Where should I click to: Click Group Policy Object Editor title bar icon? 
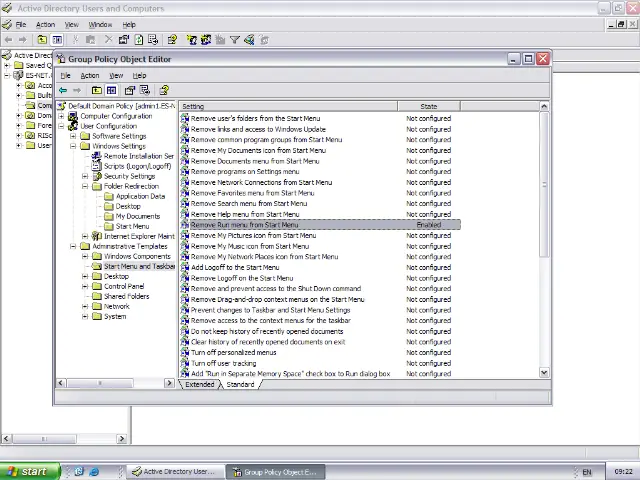(x=61, y=59)
